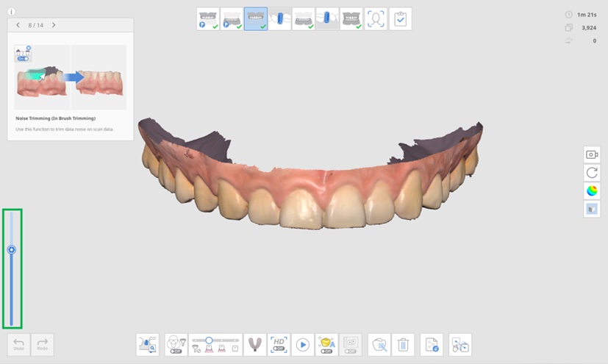Open the clipboard checkmark confirm stage

(x=400, y=19)
